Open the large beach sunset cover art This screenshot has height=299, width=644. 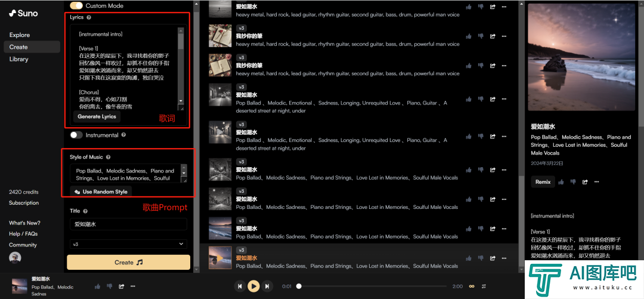[x=583, y=57]
